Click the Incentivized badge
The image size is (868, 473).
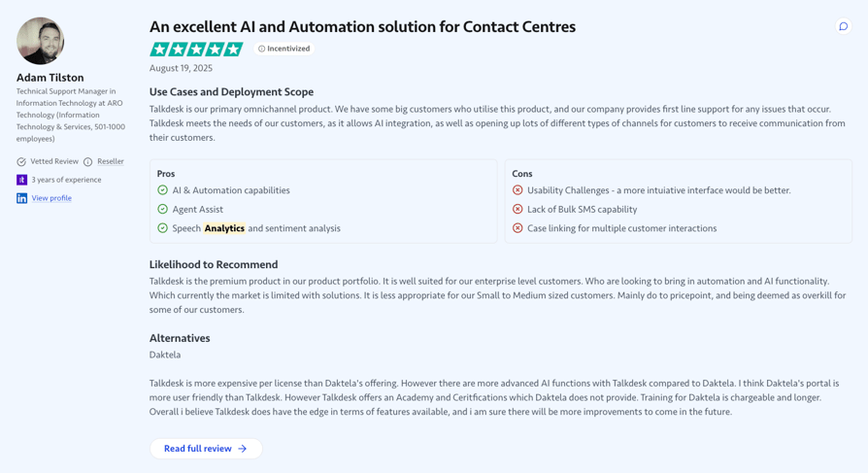point(284,49)
